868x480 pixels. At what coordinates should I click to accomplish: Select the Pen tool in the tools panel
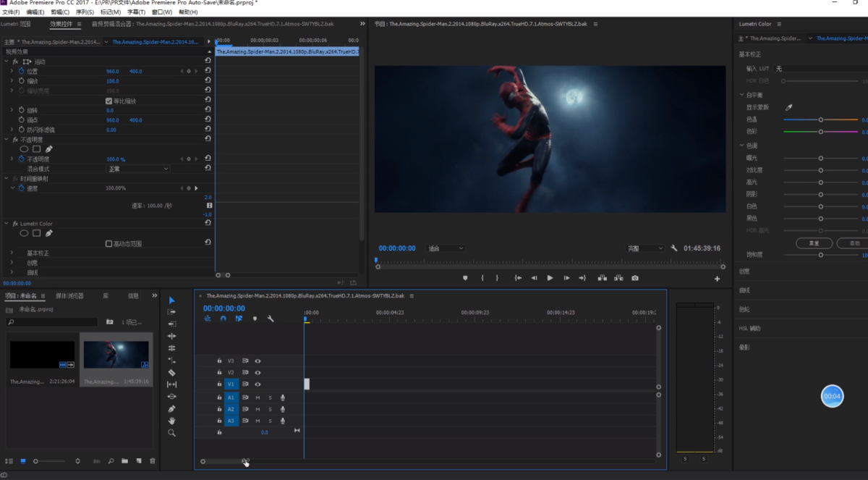(x=171, y=408)
